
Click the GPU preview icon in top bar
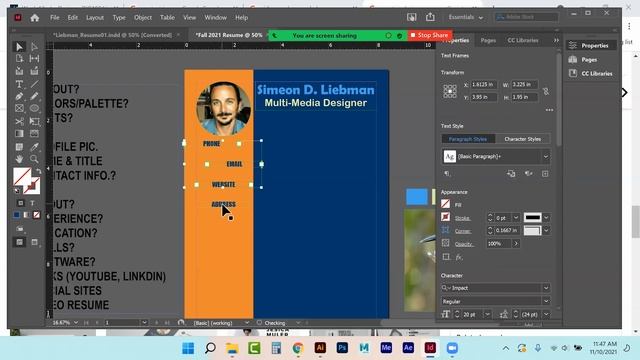[411, 17]
